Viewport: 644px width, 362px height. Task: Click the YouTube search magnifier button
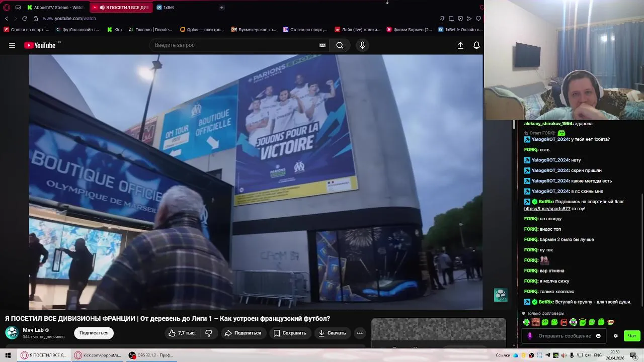pyautogui.click(x=340, y=45)
